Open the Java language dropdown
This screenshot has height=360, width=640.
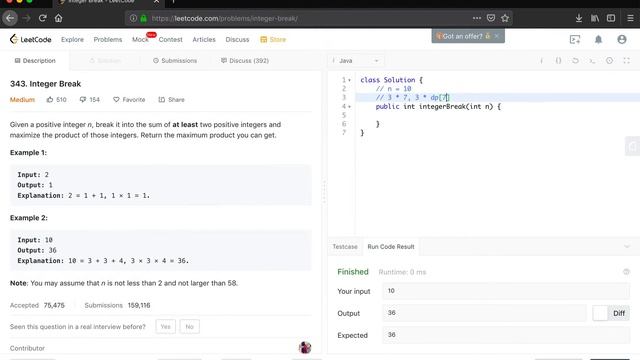tap(356, 60)
